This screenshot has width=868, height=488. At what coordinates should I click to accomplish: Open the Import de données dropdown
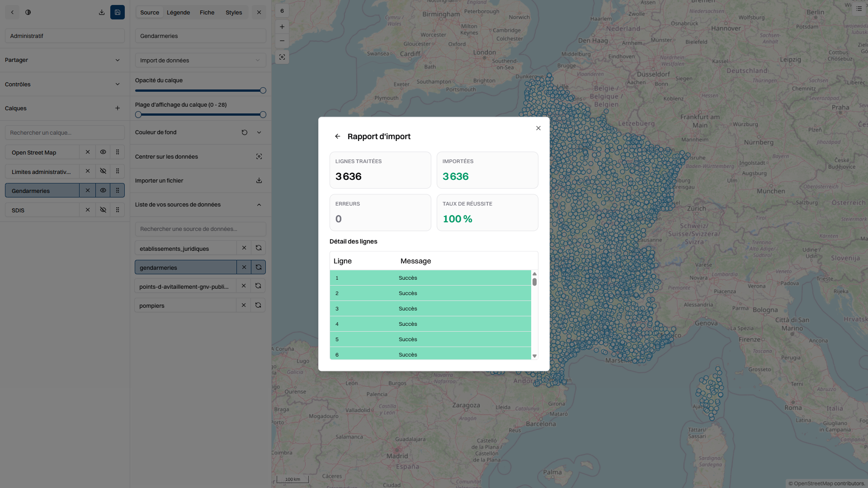200,60
